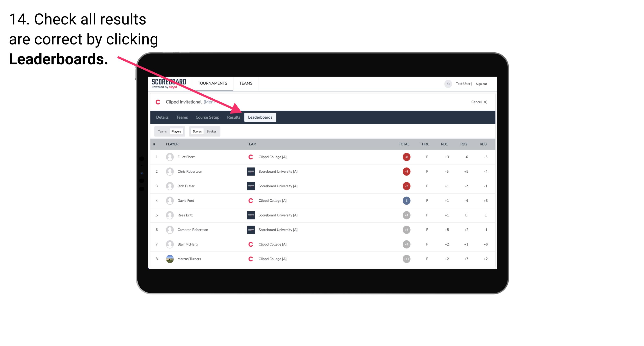The image size is (644, 346).
Task: Click the Scoreboard University [A] team icon
Action: click(250, 171)
